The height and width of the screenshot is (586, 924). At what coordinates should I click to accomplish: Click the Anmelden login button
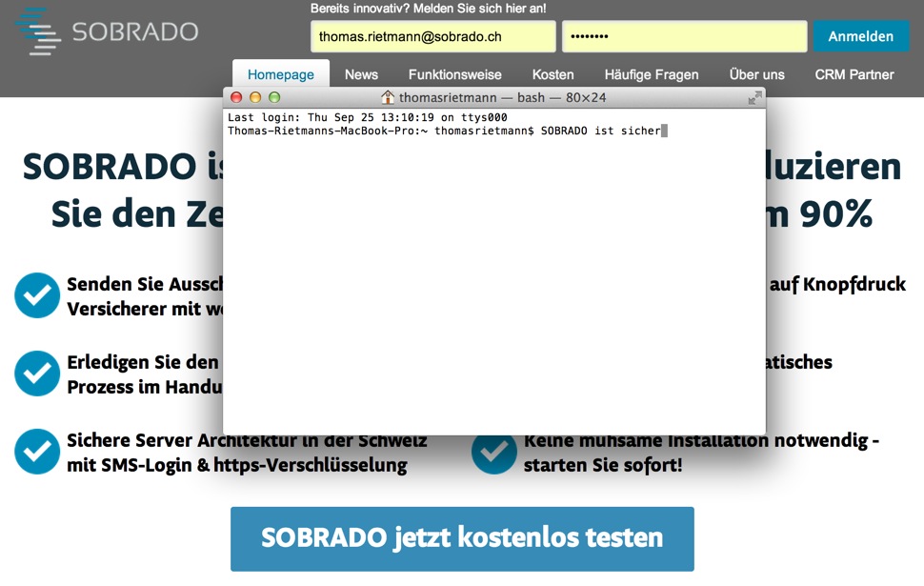[861, 36]
